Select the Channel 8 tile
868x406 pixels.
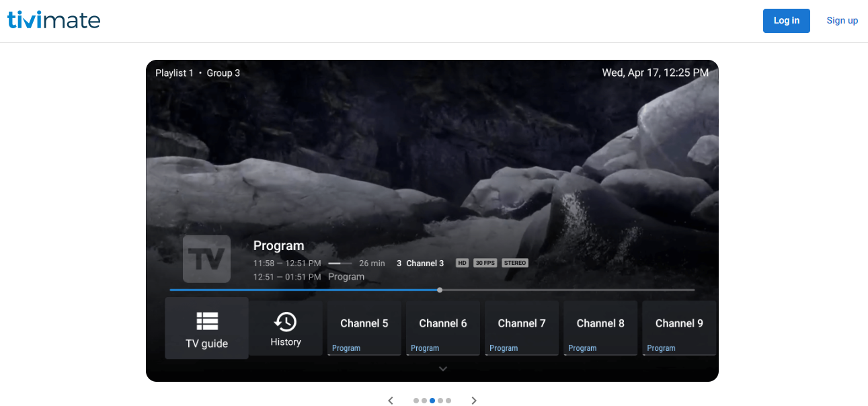(x=600, y=328)
